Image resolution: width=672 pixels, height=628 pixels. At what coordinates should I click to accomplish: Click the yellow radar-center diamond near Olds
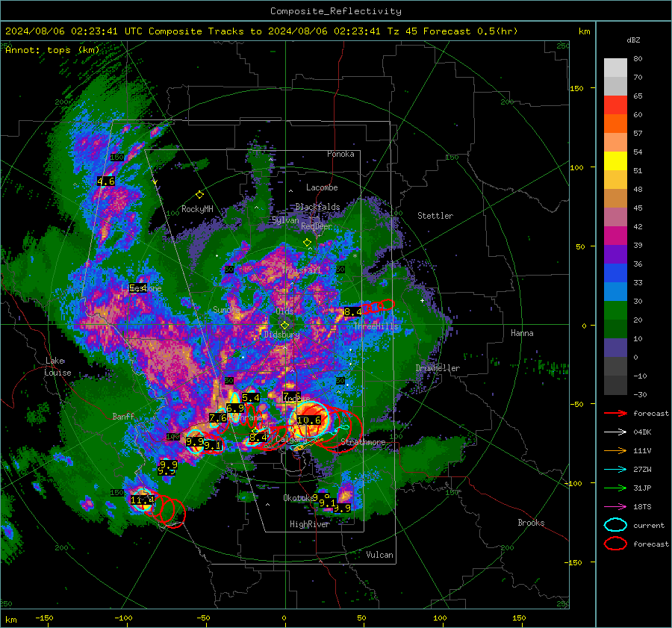[x=284, y=326]
